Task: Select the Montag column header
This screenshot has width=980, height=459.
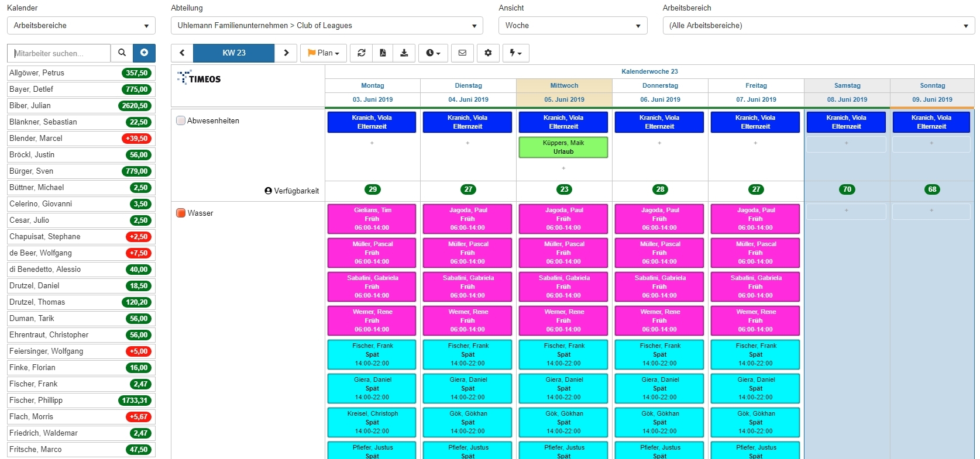Action: click(x=373, y=85)
